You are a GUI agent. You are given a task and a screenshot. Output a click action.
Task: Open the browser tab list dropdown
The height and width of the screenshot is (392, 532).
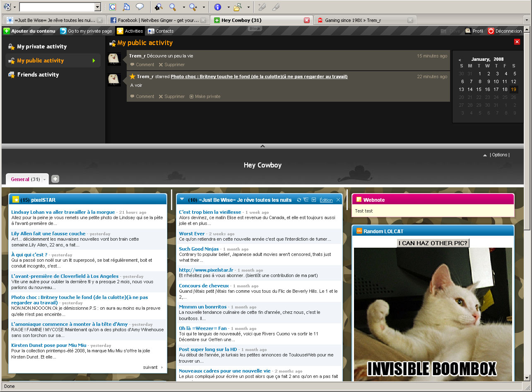[527, 20]
